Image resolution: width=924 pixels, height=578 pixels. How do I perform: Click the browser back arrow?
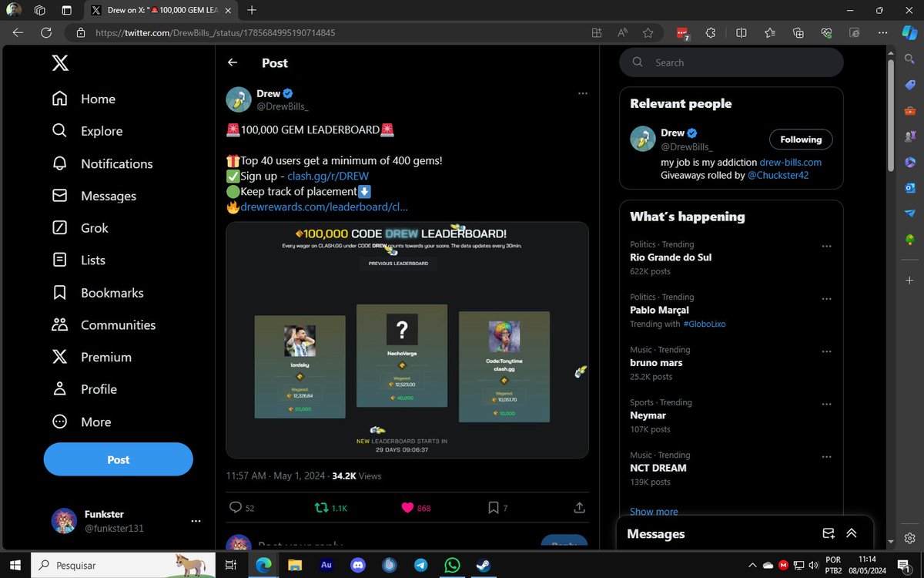[x=18, y=33]
